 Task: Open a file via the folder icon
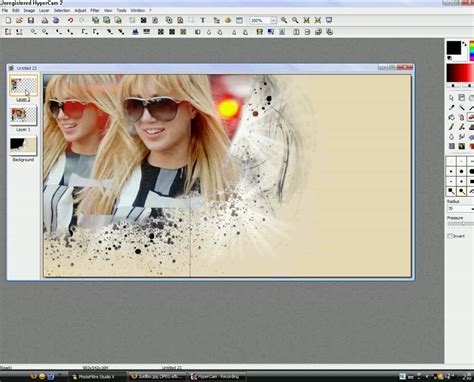[19, 20]
